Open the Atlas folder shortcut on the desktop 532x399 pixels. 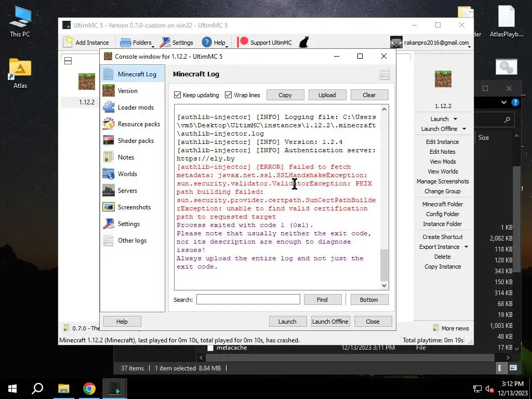(20, 73)
